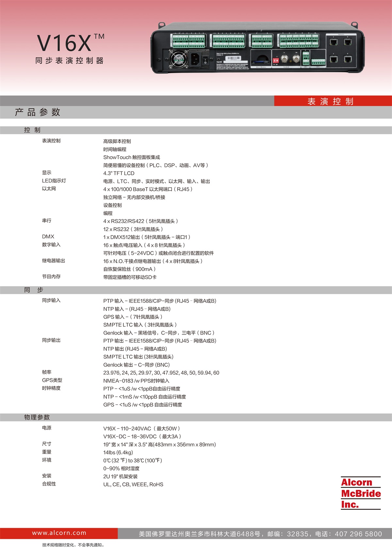Click the Orlando address footer text

[260, 534]
